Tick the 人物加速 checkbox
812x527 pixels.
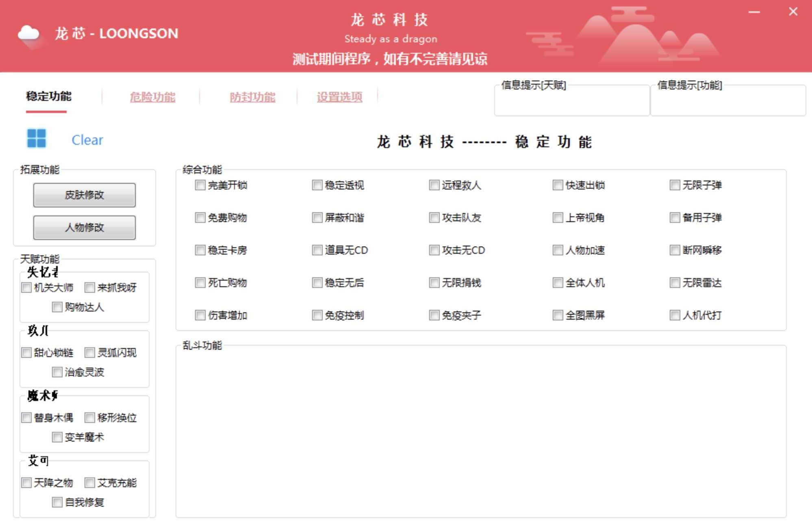558,250
